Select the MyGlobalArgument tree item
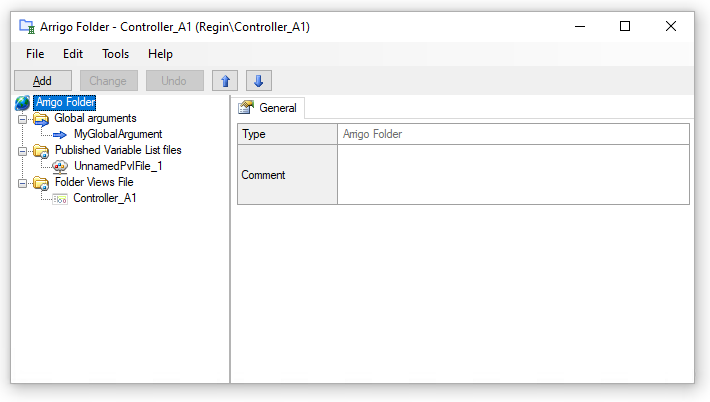This screenshot has height=402, width=710. tap(118, 134)
